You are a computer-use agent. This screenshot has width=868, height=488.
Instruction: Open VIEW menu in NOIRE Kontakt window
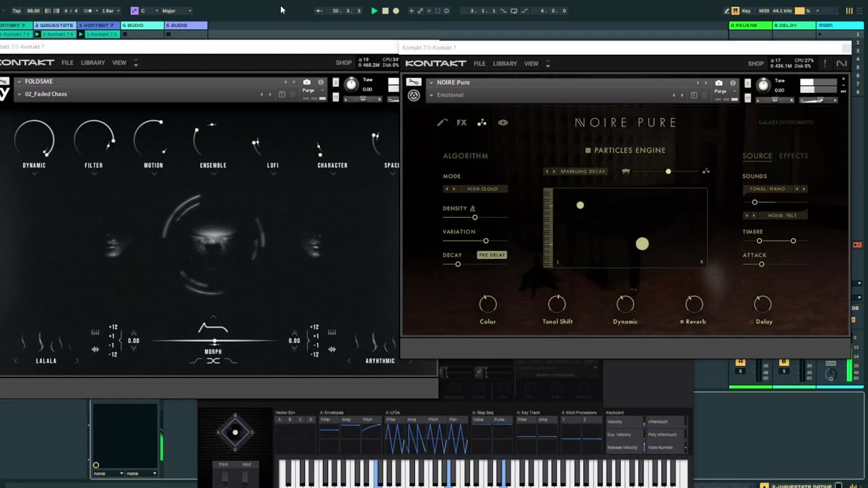pyautogui.click(x=531, y=64)
